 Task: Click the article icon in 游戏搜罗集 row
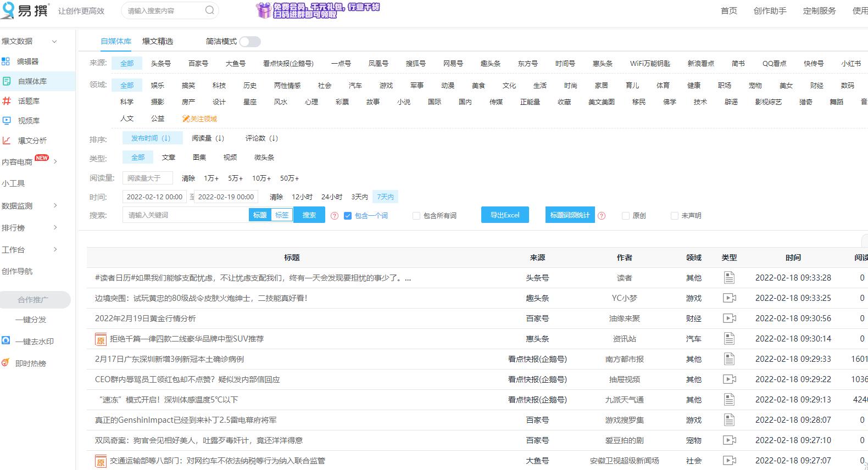(x=729, y=420)
